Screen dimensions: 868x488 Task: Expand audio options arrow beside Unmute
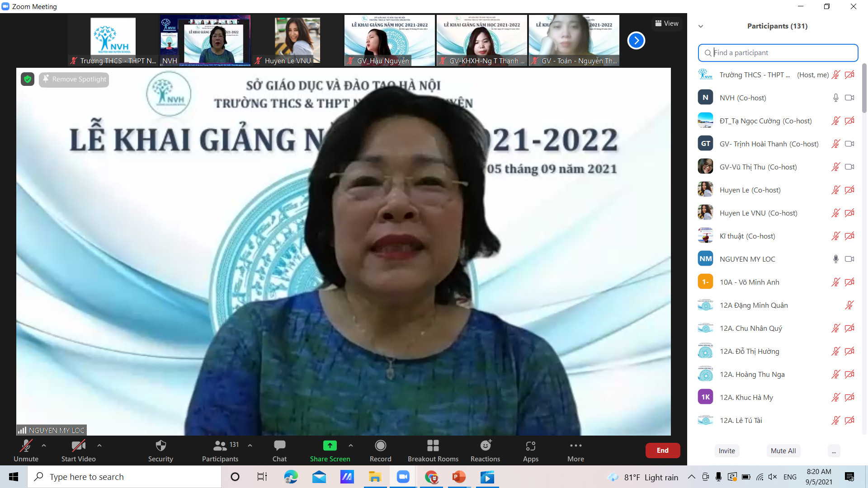click(x=44, y=446)
